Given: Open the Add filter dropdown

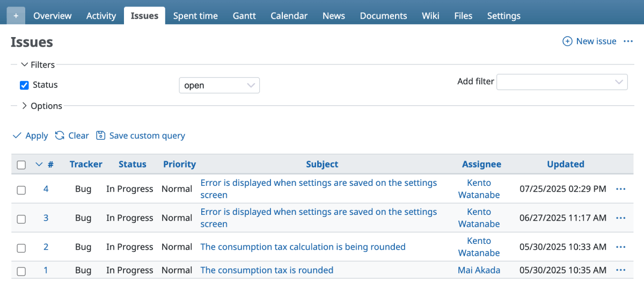Looking at the screenshot, I should click(x=562, y=82).
